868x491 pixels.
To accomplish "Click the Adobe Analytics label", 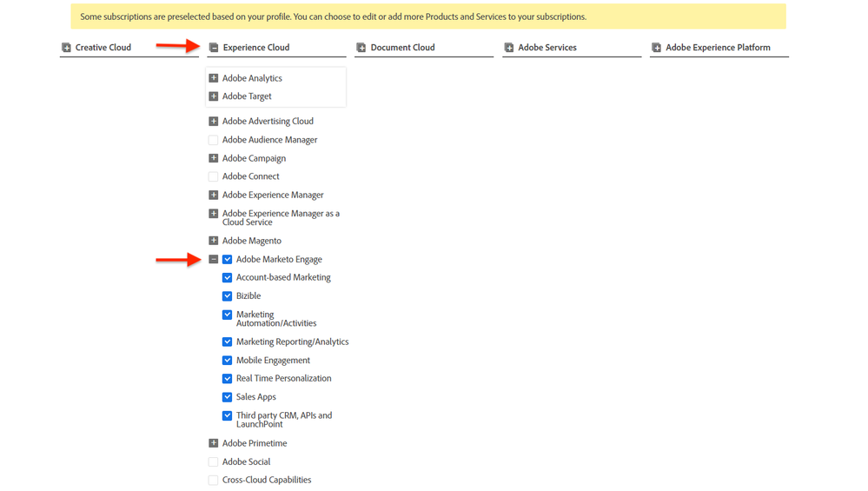I will (x=252, y=78).
